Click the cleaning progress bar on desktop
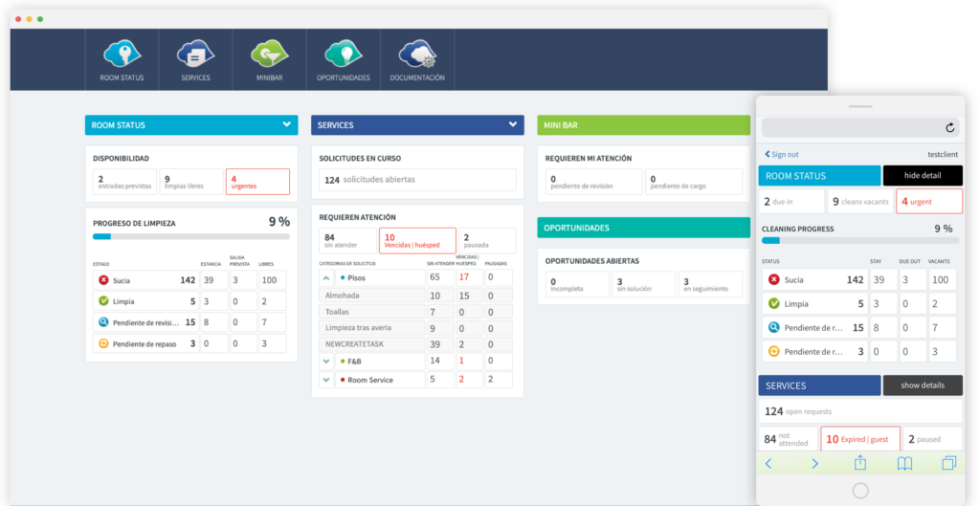The height and width of the screenshot is (506, 980). [190, 235]
